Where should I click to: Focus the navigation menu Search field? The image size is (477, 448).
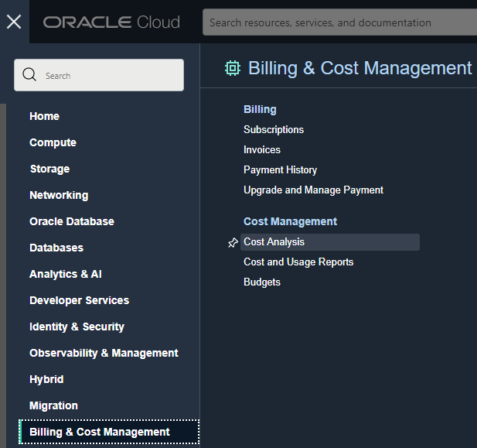tap(99, 75)
